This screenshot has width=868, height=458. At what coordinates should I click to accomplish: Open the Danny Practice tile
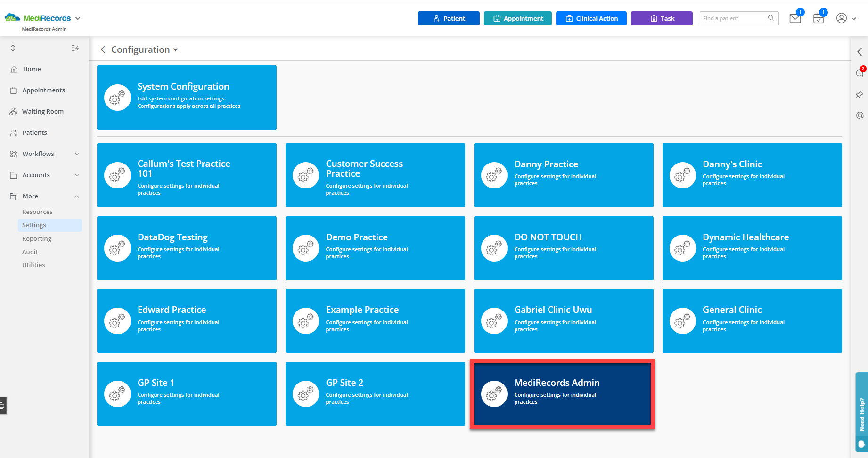(564, 175)
